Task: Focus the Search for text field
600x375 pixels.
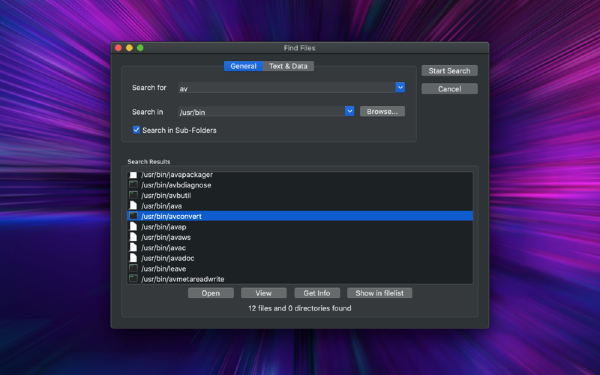Action: tap(287, 88)
